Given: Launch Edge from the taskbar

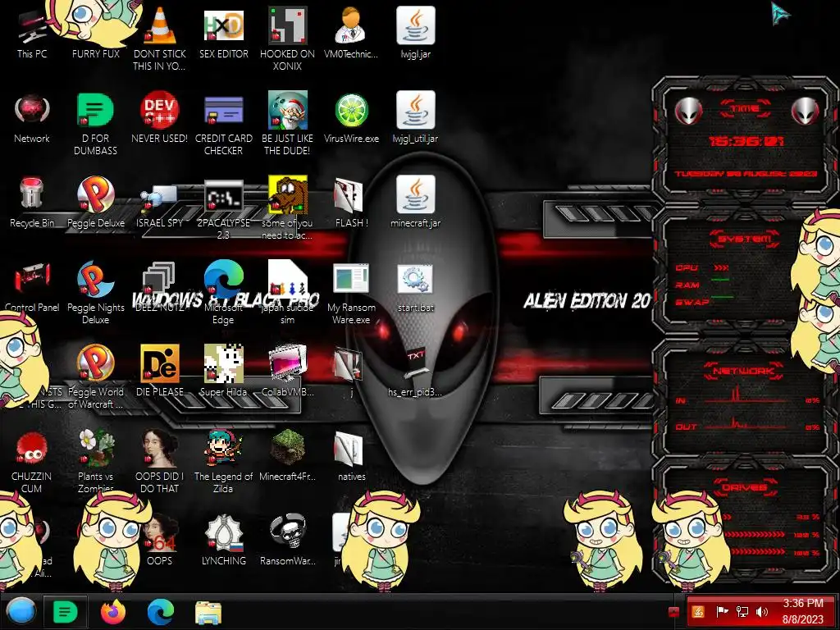Looking at the screenshot, I should pyautogui.click(x=160, y=611).
